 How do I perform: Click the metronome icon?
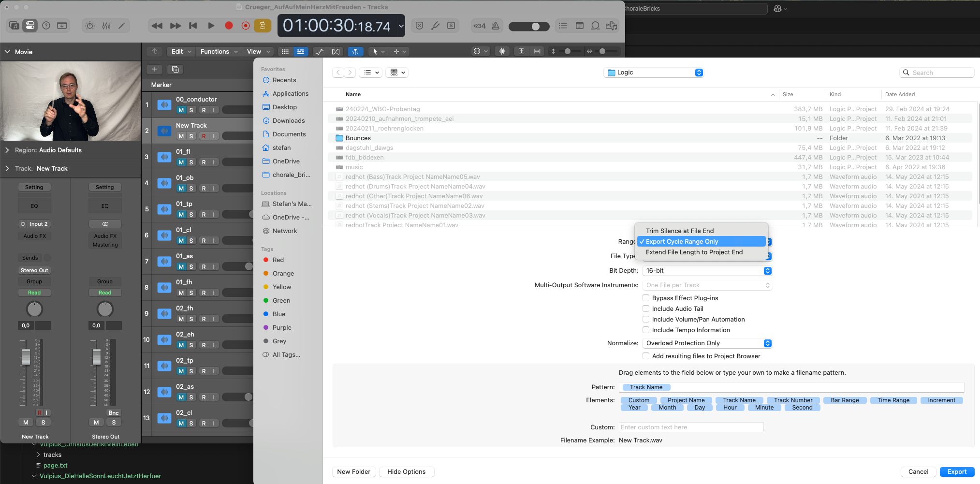coord(496,26)
